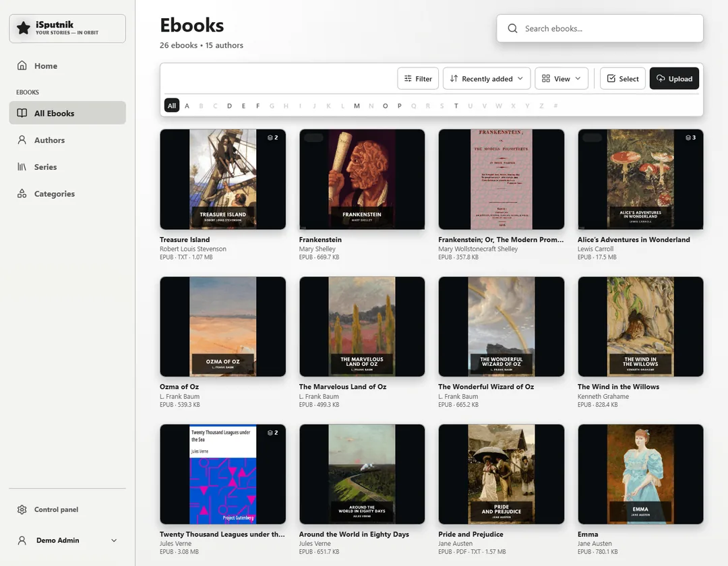
Task: Click the Control panel gear icon
Action: pyautogui.click(x=22, y=509)
